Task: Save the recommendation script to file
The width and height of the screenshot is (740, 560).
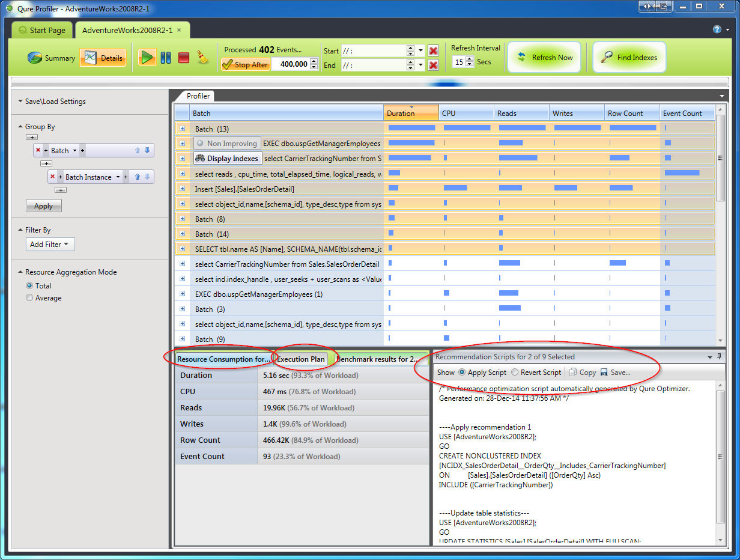Action: point(615,373)
